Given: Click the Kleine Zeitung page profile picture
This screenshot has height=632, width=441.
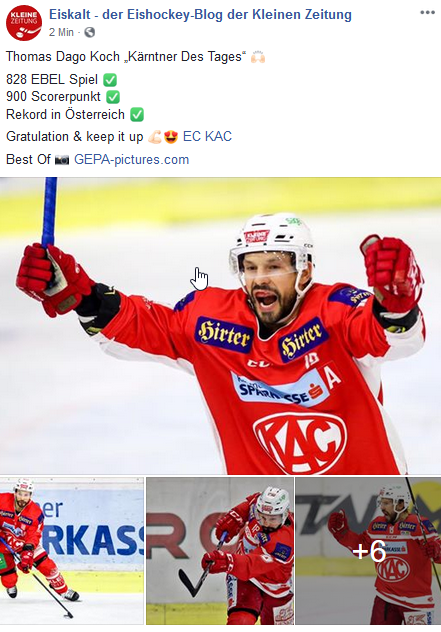Looking at the screenshot, I should [x=24, y=23].
